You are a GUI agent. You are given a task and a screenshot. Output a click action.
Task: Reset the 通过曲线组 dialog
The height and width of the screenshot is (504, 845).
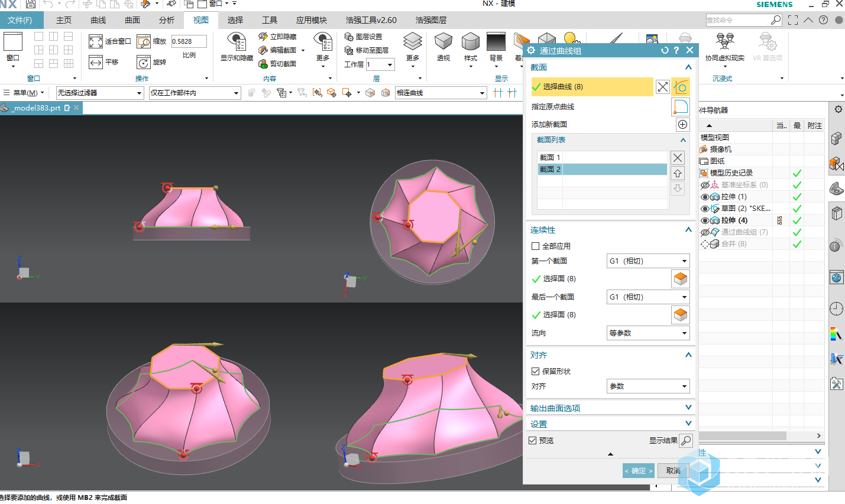tap(665, 50)
